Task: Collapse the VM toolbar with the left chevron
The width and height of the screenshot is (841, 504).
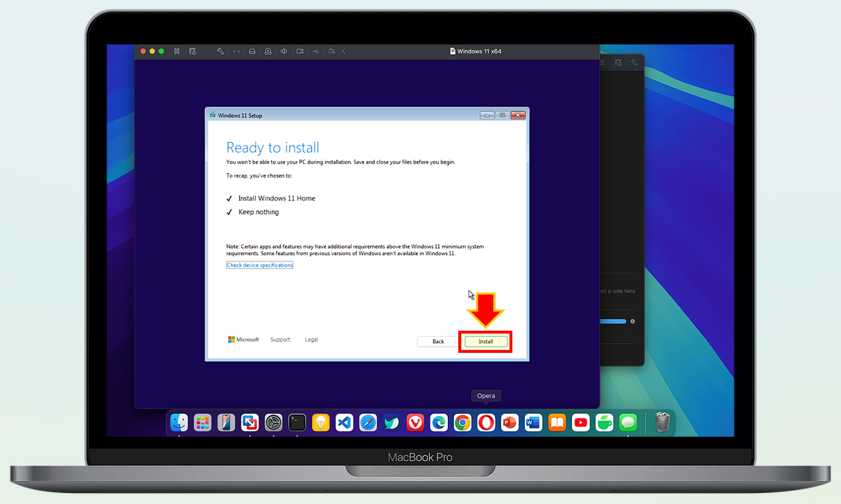Action: tap(344, 51)
